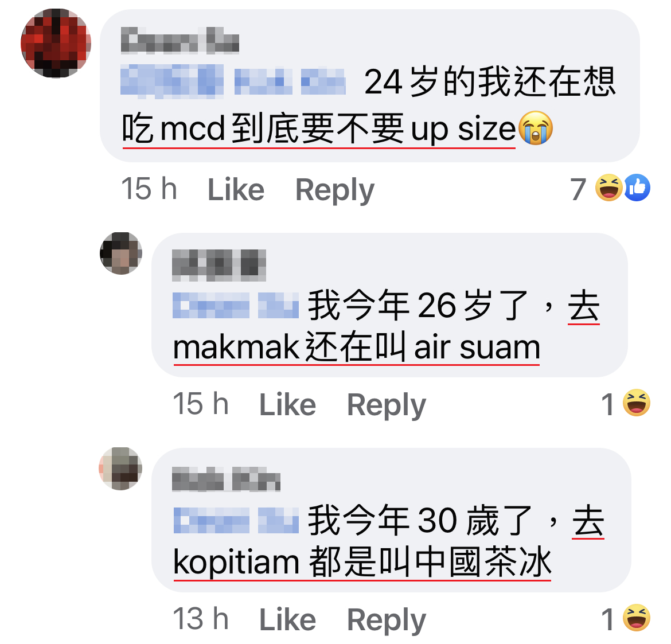
Task: View the reaction count 7 on first comment
Action: 578,189
